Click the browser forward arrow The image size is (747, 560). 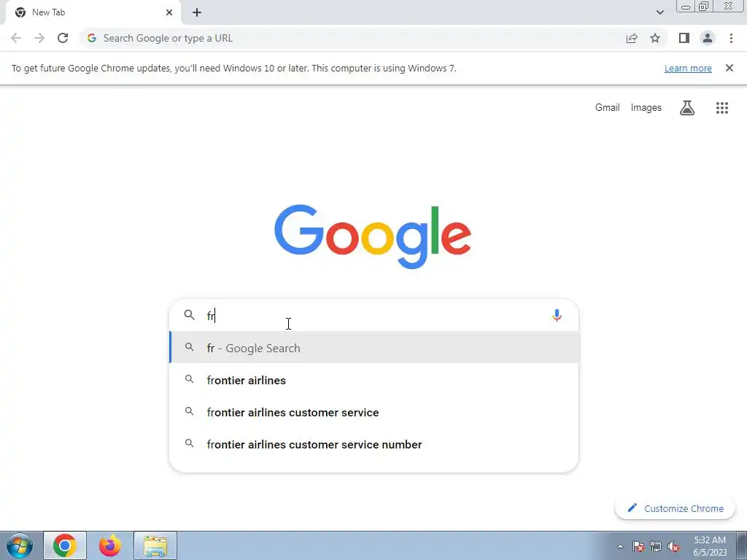click(x=39, y=38)
